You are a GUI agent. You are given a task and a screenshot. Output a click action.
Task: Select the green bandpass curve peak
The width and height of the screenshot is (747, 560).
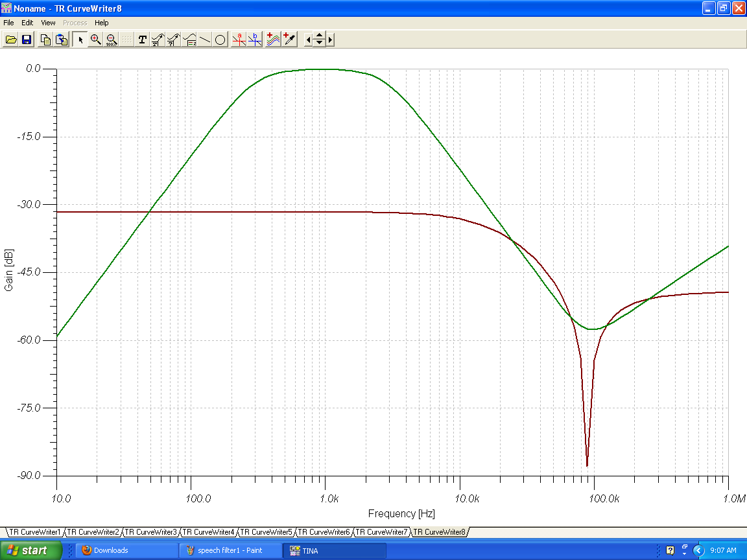pos(324,69)
